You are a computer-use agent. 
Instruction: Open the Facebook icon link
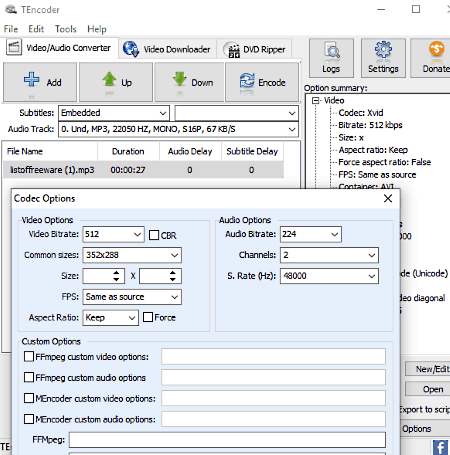[x=440, y=447]
